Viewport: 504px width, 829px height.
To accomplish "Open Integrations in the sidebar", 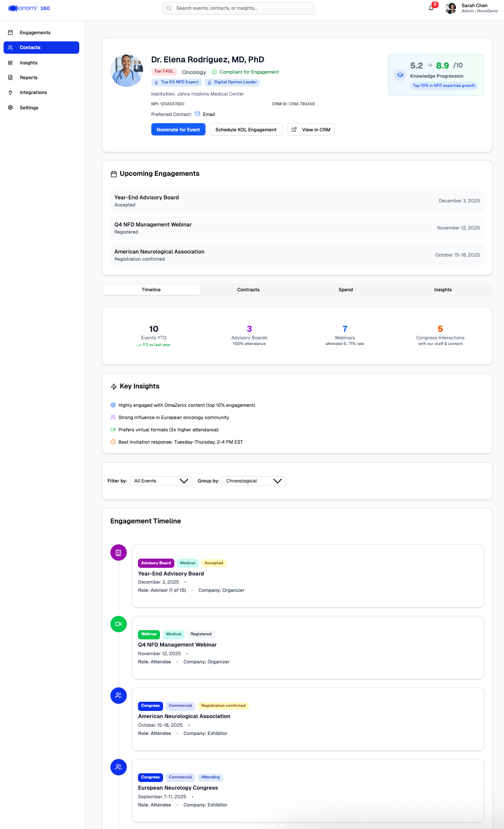I will [x=41, y=93].
